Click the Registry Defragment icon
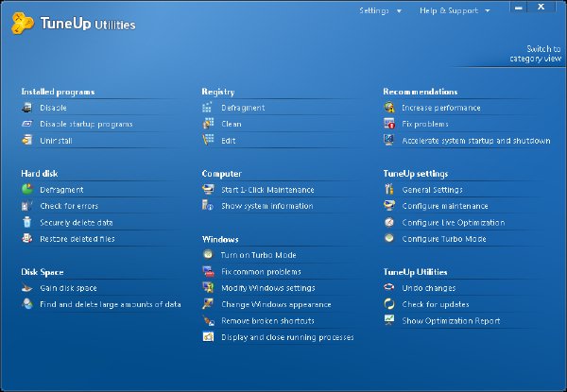 coord(208,108)
